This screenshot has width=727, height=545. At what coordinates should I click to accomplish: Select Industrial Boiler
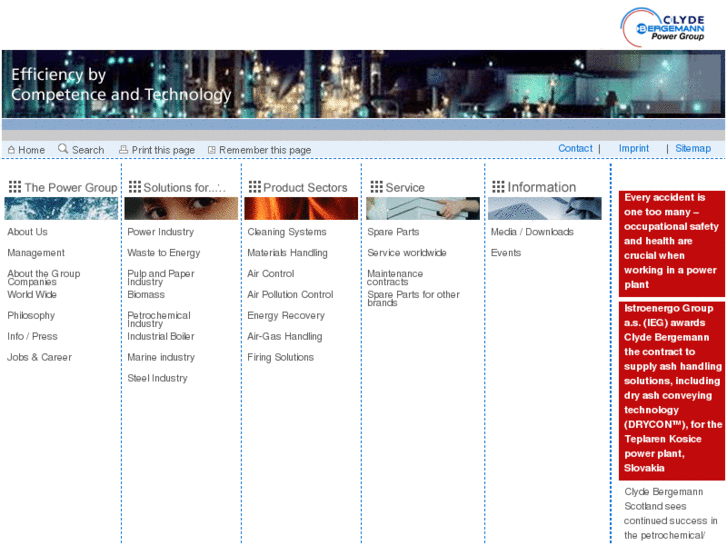pyautogui.click(x=161, y=336)
